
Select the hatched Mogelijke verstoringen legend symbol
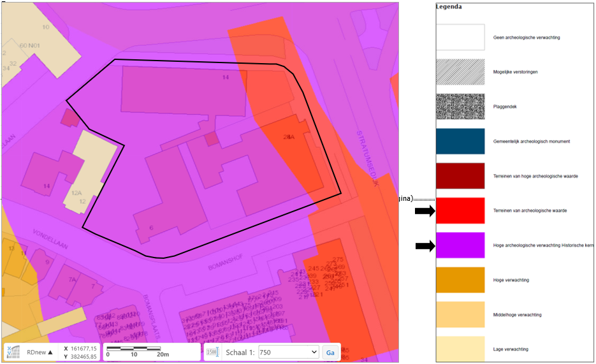460,72
